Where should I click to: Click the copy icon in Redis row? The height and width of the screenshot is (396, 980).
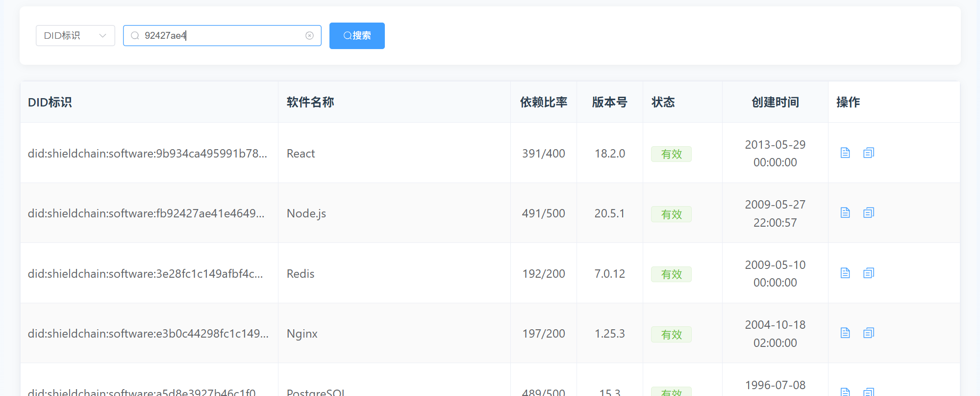(869, 273)
